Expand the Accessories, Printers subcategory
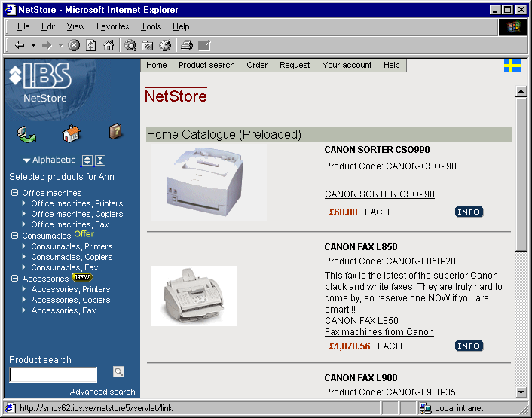Image resolution: width=532 pixels, height=418 pixels. coord(24,289)
